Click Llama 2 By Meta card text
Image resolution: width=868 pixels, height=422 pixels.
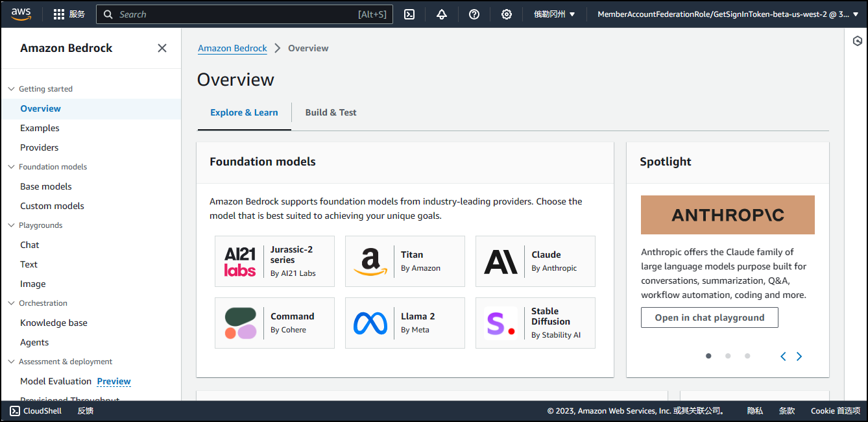point(418,323)
